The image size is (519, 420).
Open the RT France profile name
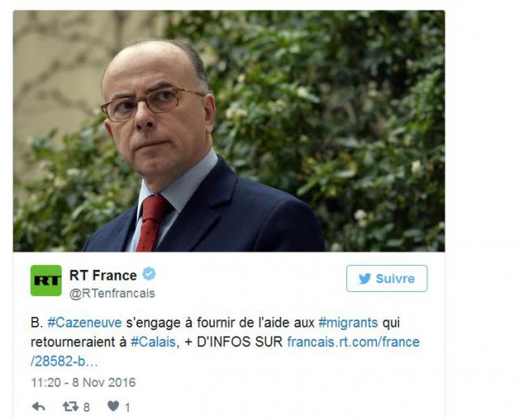103,276
